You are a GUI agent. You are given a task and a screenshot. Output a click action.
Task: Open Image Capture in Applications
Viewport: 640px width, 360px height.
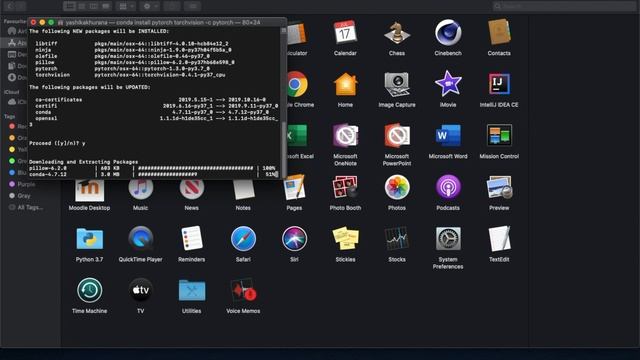click(397, 84)
